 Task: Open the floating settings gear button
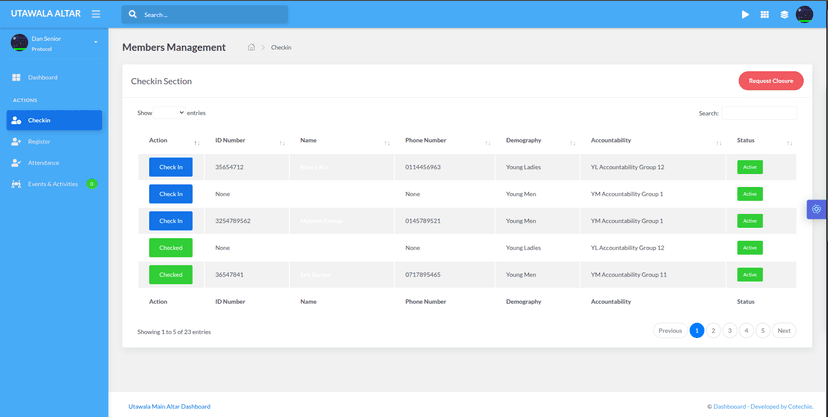[817, 209]
